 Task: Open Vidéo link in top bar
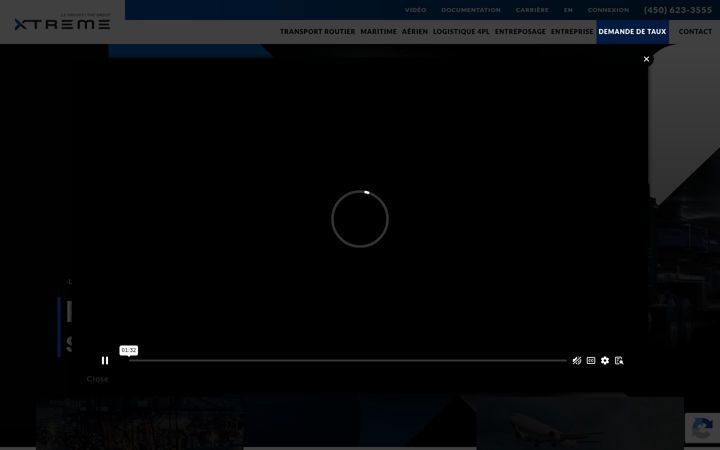tap(415, 10)
